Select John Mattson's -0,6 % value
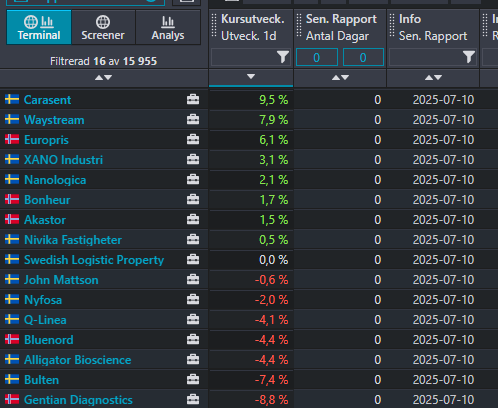The height and width of the screenshot is (408, 498). coord(271,280)
